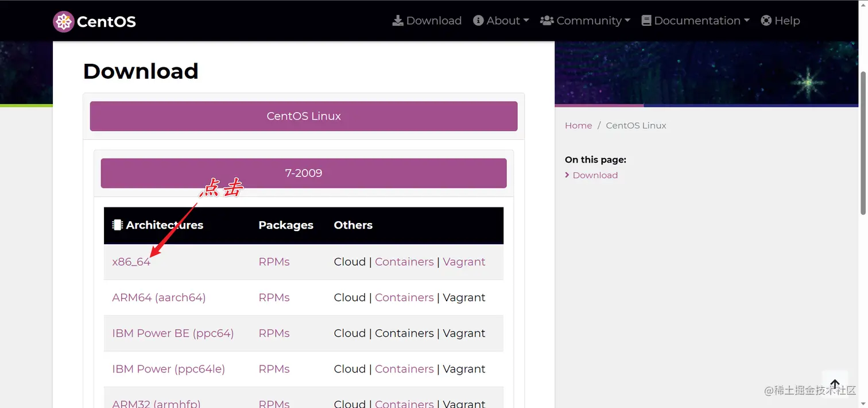The height and width of the screenshot is (408, 868).
Task: Open the IBM Power (ppc64le) link
Action: [169, 369]
